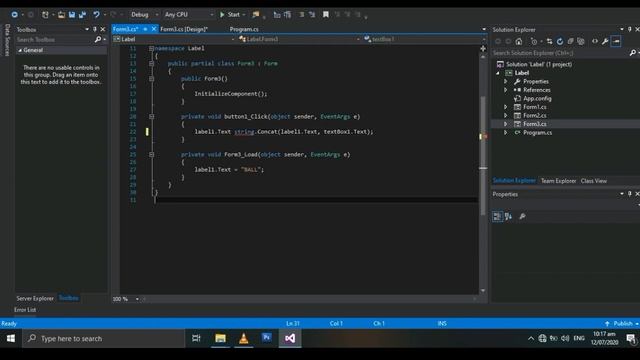Collapse the namespace Label code block
Image resolution: width=640 pixels, height=360 pixels.
(x=151, y=49)
